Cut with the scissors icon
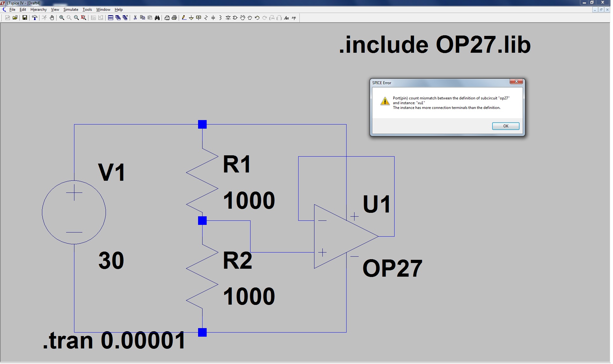This screenshot has width=613, height=364. coord(135,18)
